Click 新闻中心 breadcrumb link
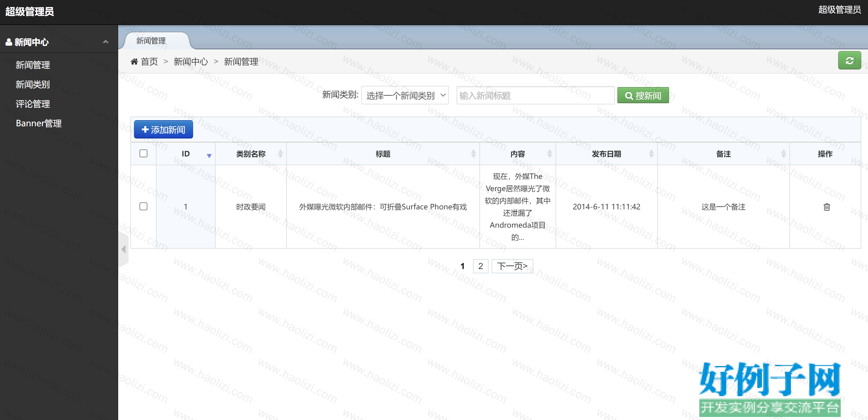The width and height of the screenshot is (868, 420). 191,62
